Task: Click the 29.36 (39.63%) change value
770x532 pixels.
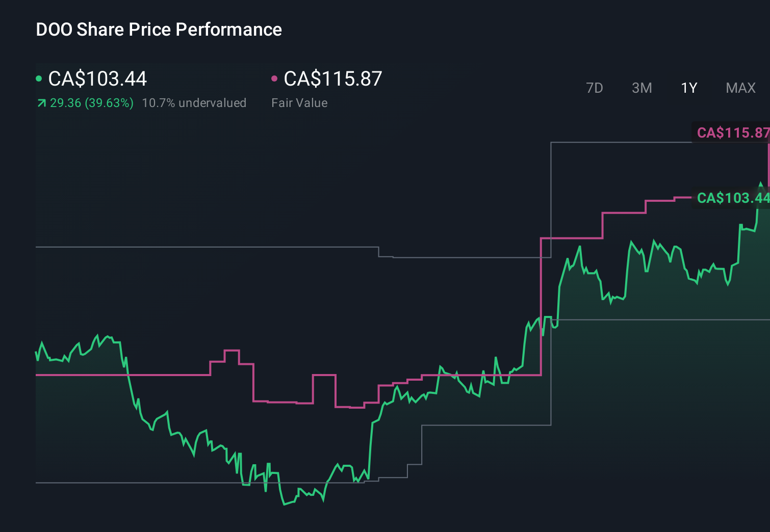Action: coord(92,102)
